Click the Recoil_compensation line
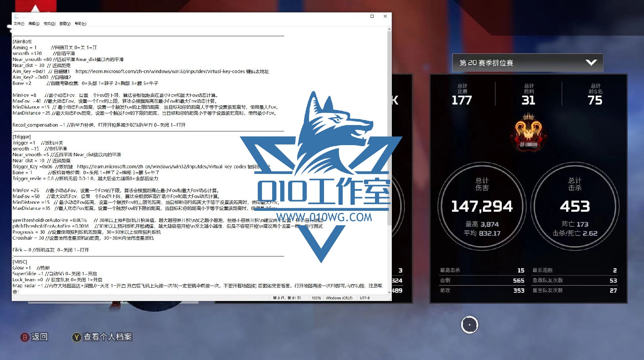 99,125
